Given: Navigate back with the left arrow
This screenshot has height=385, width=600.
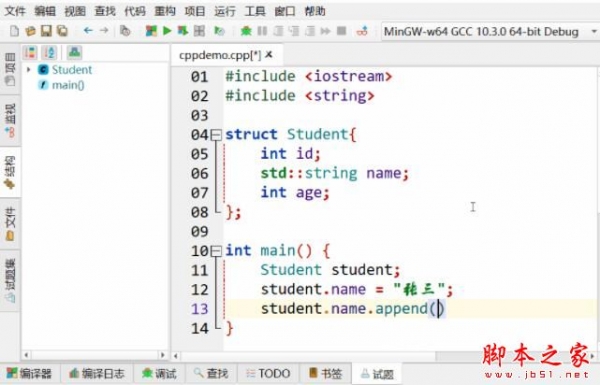Looking at the screenshot, I should [x=88, y=30].
